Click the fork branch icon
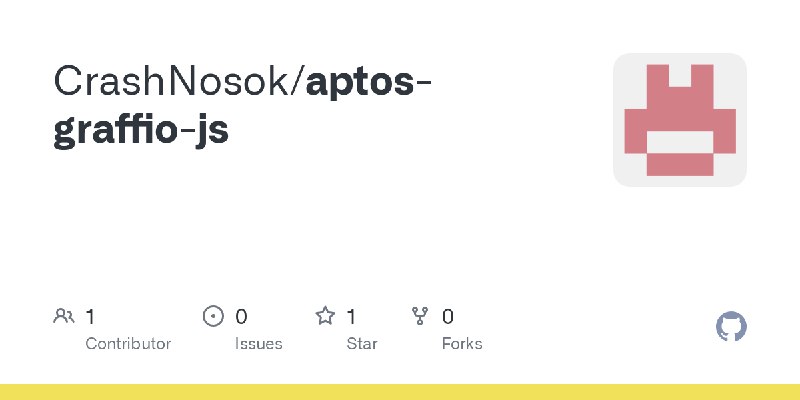 [420, 316]
